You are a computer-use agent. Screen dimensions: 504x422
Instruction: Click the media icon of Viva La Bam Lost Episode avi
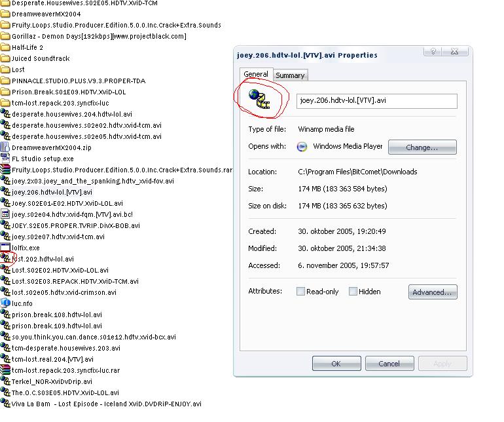(5, 404)
